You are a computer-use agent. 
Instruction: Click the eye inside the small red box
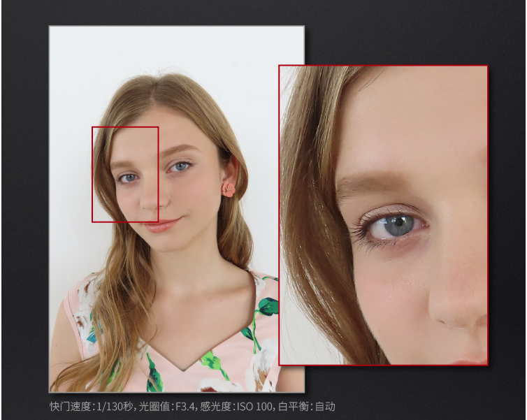pos(128,178)
